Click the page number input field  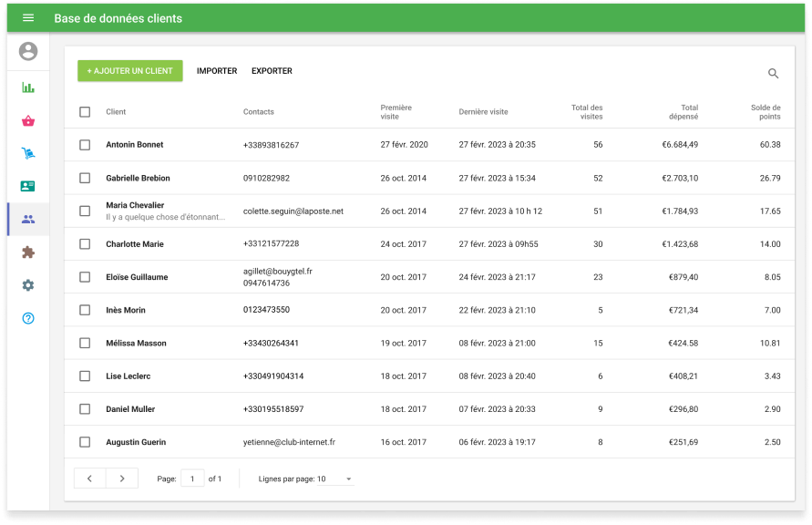pos(192,479)
